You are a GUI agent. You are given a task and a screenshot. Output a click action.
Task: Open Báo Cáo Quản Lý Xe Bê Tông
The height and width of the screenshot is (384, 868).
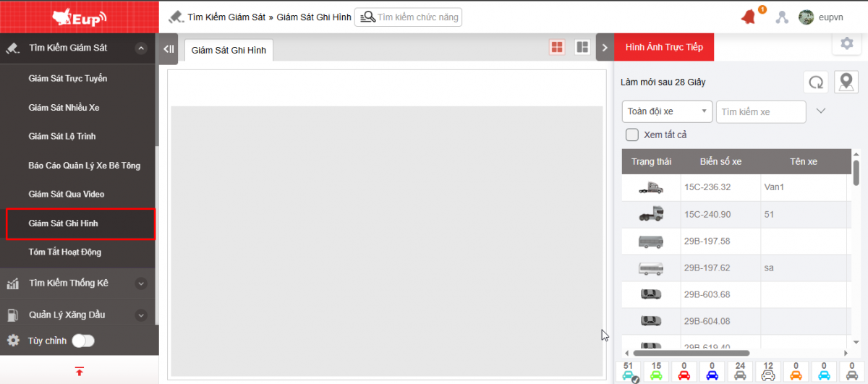click(x=85, y=165)
